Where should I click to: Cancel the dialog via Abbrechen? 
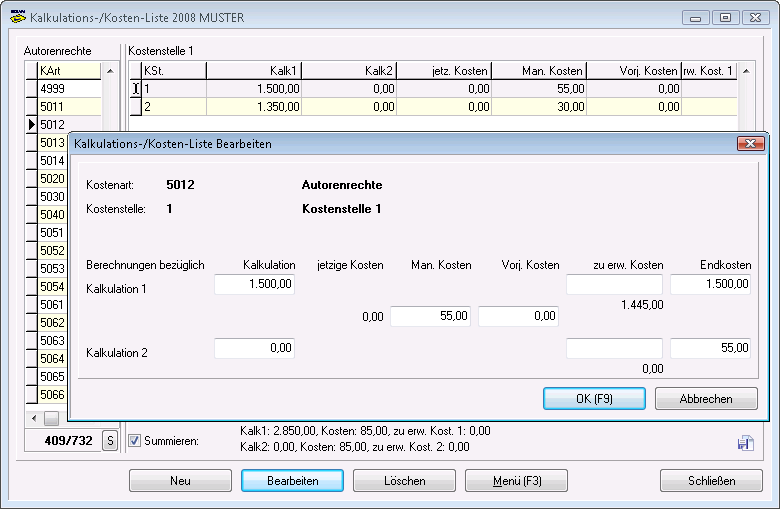point(706,398)
